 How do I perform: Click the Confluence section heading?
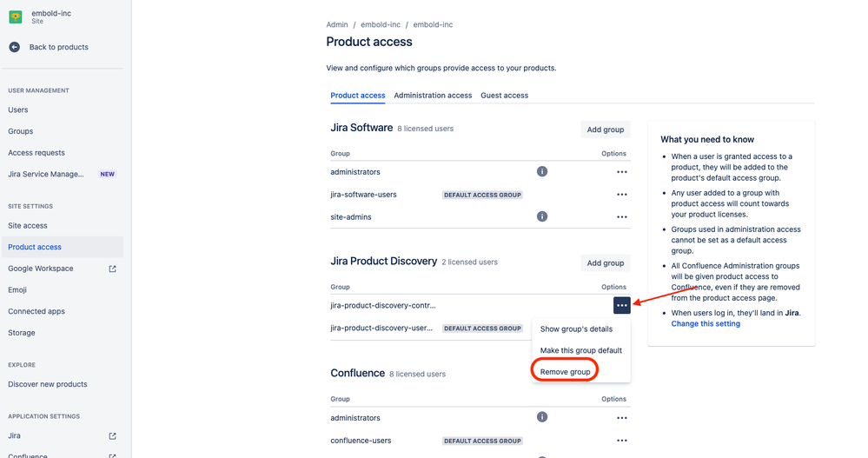coord(358,374)
